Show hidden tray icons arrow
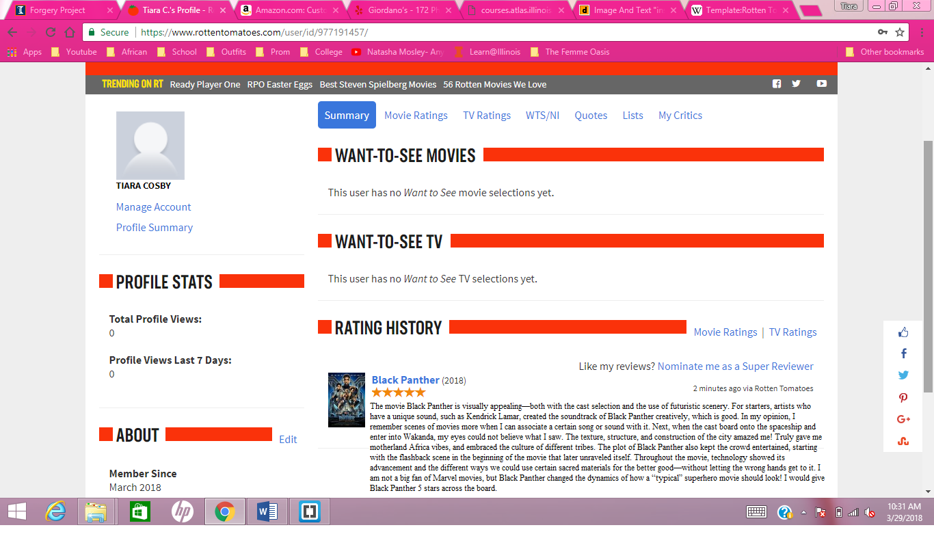This screenshot has height=560, width=934. point(804,512)
